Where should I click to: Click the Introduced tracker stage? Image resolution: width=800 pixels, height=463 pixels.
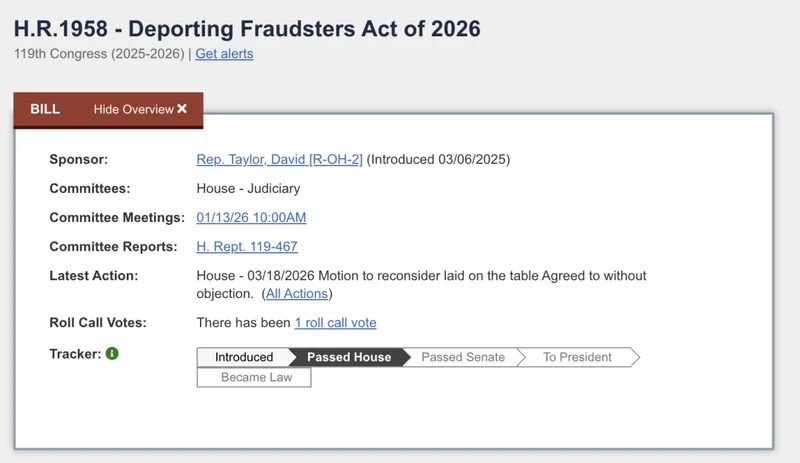243,357
